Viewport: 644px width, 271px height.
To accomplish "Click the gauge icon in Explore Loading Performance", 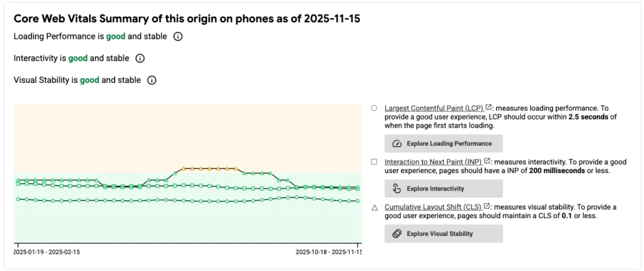I will (397, 143).
